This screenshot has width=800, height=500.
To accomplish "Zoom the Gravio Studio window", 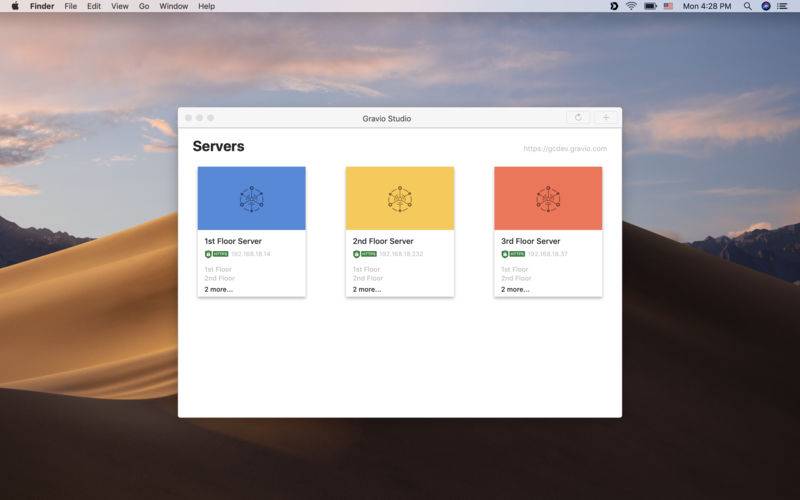I will pos(211,118).
